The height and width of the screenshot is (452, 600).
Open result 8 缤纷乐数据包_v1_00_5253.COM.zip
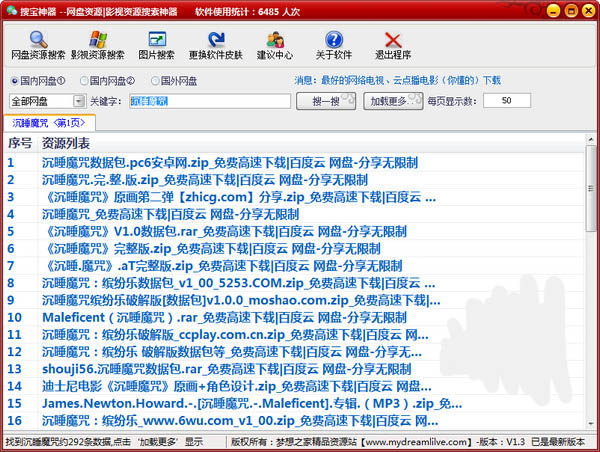click(238, 283)
